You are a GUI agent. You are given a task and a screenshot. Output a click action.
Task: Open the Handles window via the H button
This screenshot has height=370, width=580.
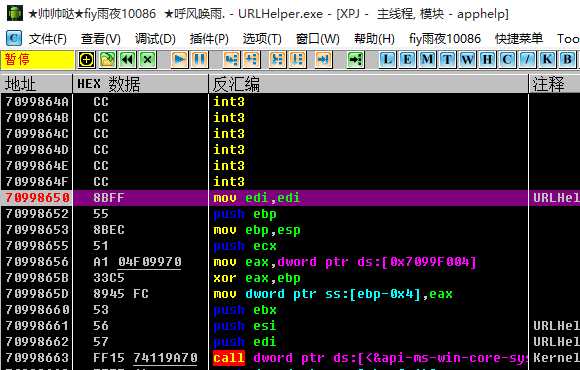(x=487, y=60)
